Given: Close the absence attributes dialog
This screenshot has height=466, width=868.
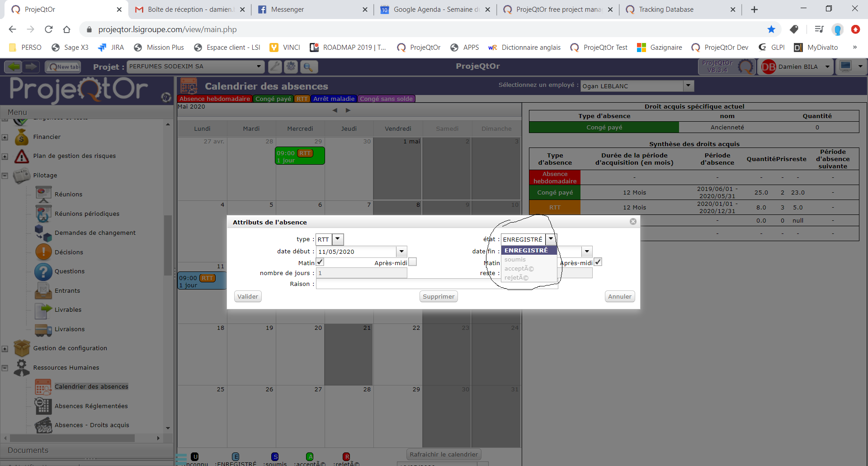Looking at the screenshot, I should point(633,222).
